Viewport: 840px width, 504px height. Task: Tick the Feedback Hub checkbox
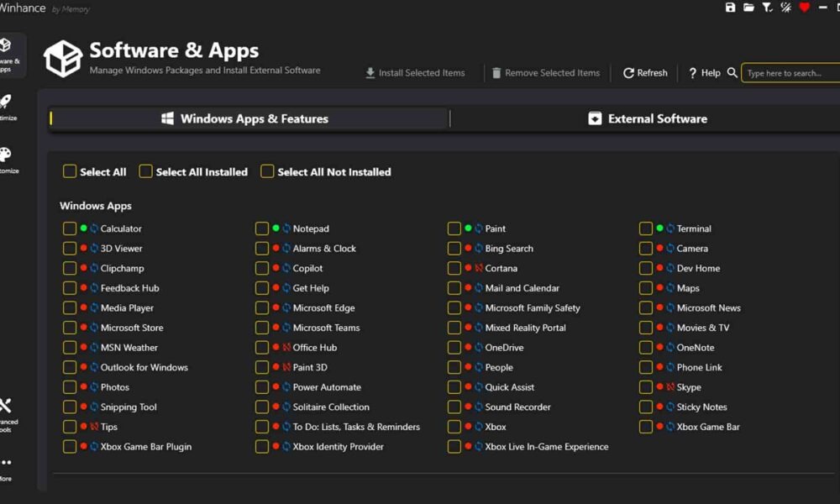(x=70, y=288)
